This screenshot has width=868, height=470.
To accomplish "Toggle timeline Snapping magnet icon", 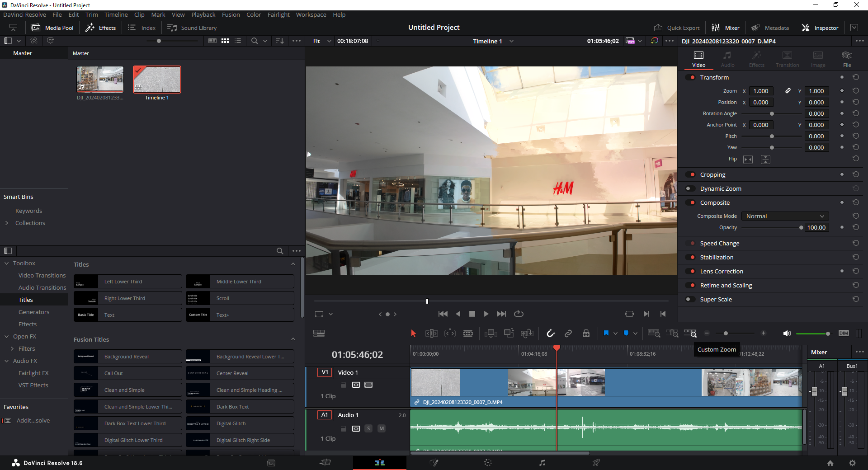I will coord(550,334).
